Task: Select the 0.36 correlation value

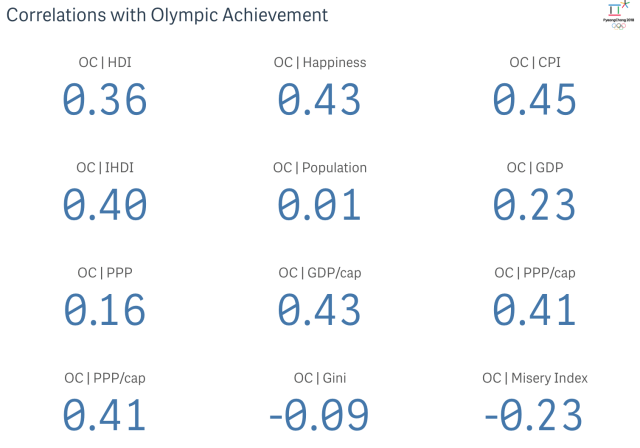Action: [x=105, y=99]
